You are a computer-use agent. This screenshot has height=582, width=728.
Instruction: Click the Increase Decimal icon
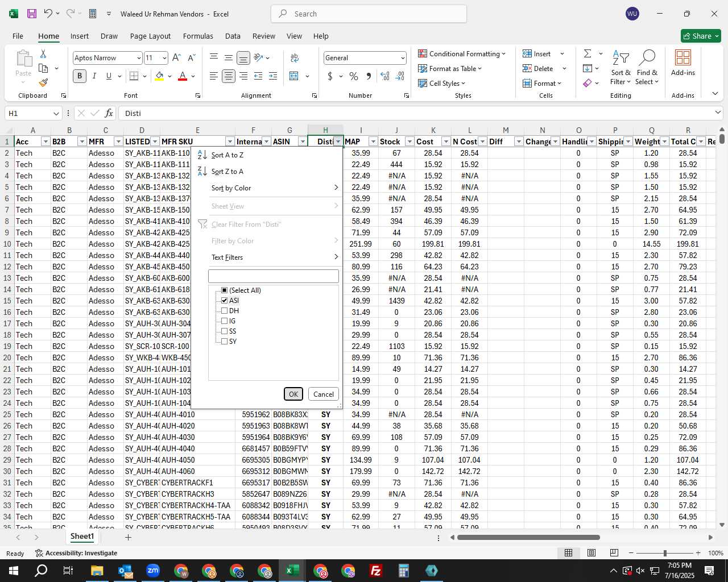(x=385, y=76)
